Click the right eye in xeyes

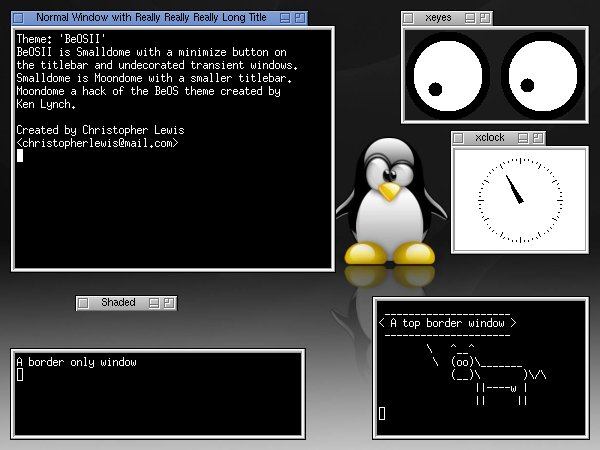(542, 75)
